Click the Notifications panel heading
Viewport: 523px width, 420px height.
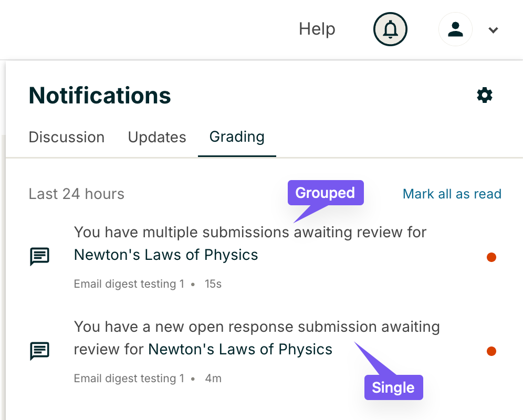pyautogui.click(x=100, y=96)
